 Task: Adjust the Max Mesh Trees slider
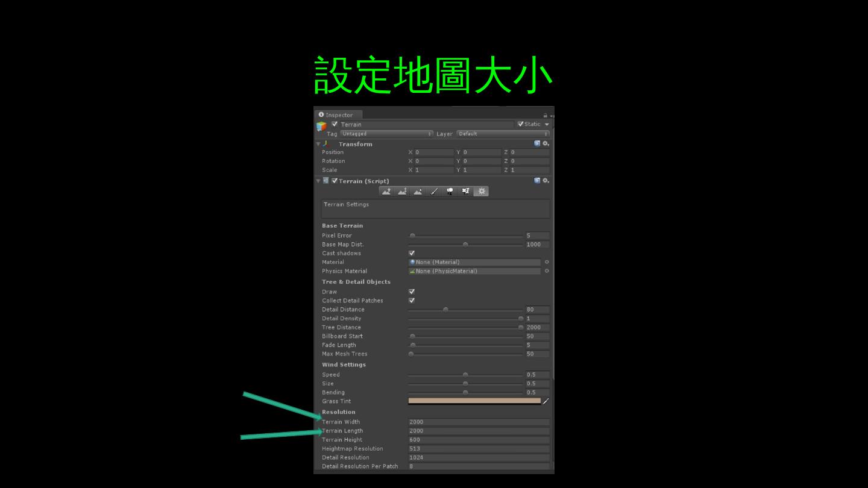coord(465,354)
